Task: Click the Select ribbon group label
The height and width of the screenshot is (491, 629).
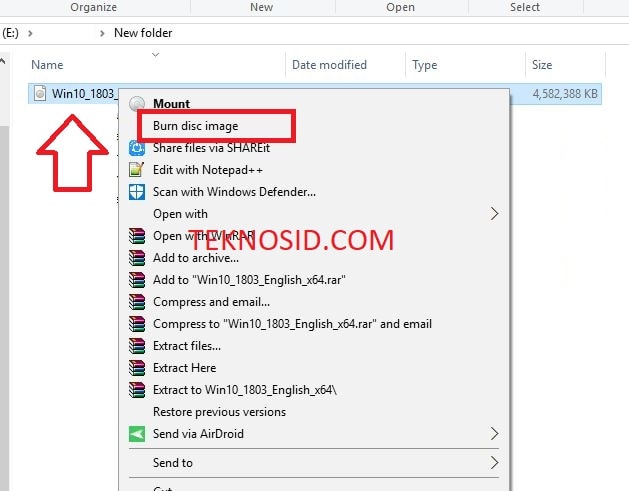Action: pos(525,7)
